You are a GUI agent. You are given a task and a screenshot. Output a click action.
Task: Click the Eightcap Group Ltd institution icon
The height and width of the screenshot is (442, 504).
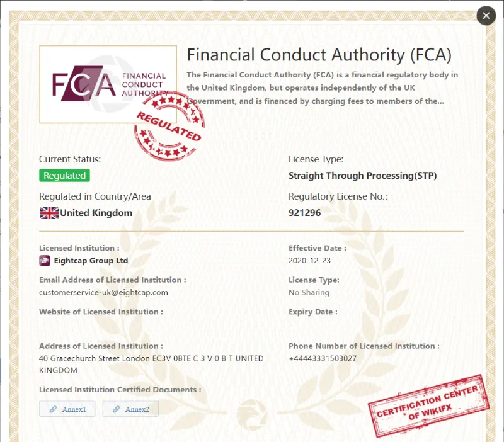click(x=45, y=261)
